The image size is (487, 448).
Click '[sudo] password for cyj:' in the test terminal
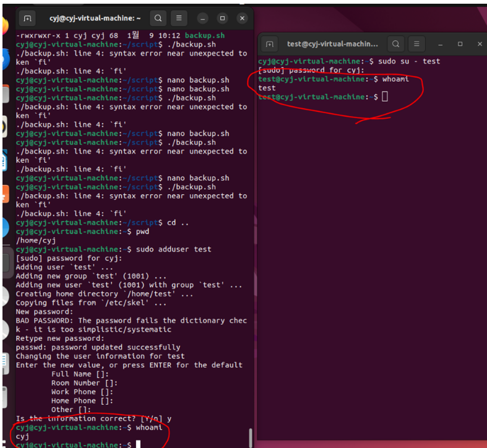pyautogui.click(x=311, y=70)
